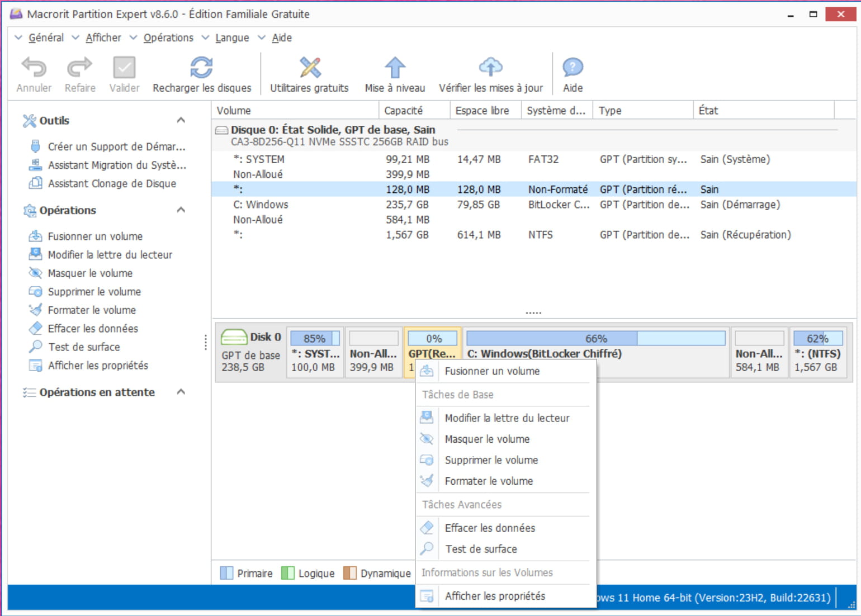The width and height of the screenshot is (861, 616).
Task: Select the C: Windows 66% usage bar
Action: [596, 338]
